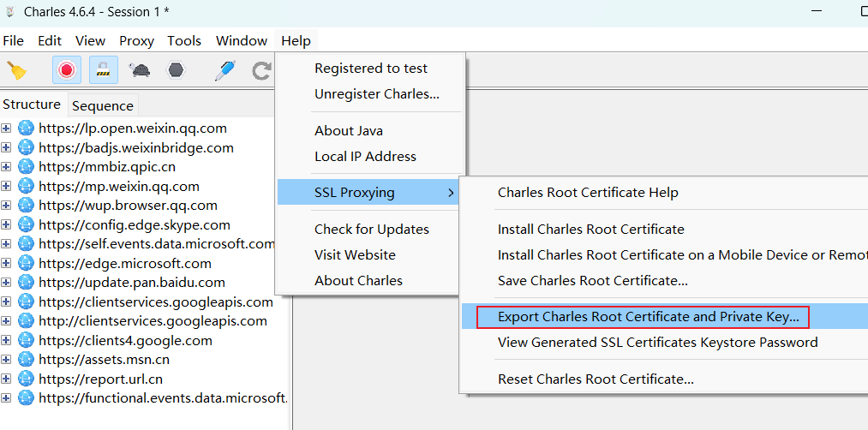Screen dimensions: 868x430
Task: Select Local IP Address menu entry
Action: [370, 157]
